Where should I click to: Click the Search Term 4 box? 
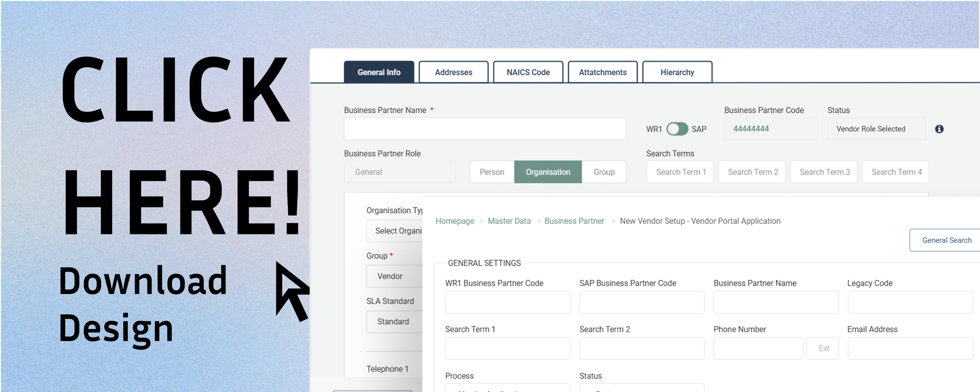[x=895, y=172]
